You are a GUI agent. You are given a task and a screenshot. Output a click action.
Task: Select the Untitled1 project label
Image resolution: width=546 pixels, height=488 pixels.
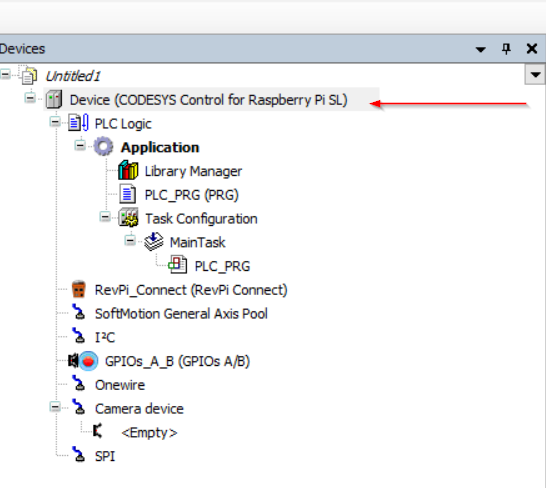[73, 76]
